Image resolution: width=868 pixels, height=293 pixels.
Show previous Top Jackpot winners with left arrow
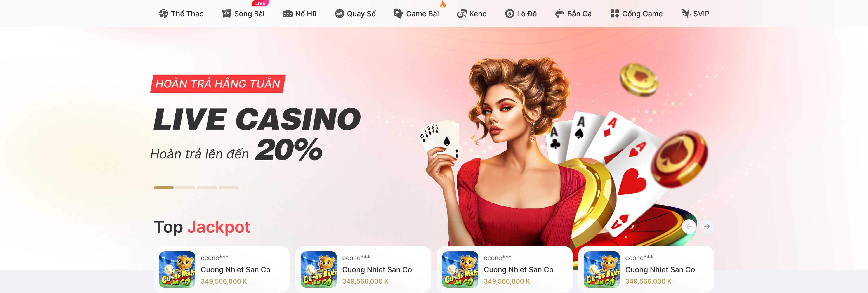[689, 227]
